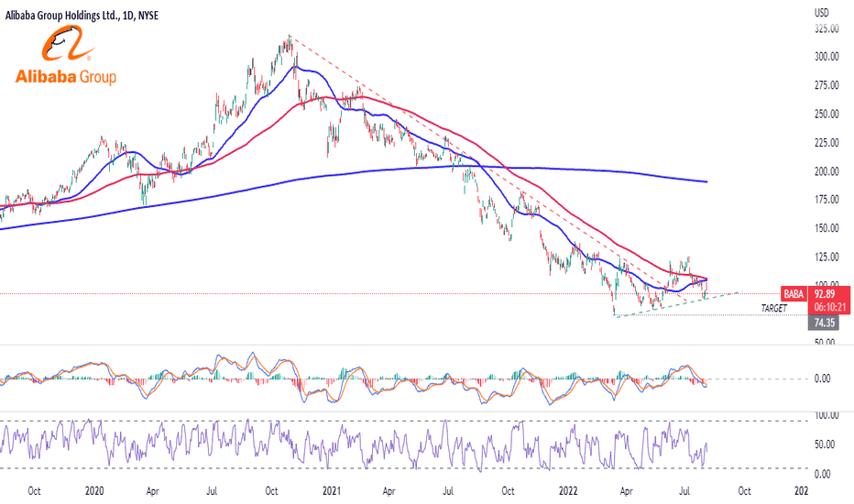This screenshot has width=854, height=504.
Task: Click the Alibaba Group logo image
Action: [x=66, y=55]
